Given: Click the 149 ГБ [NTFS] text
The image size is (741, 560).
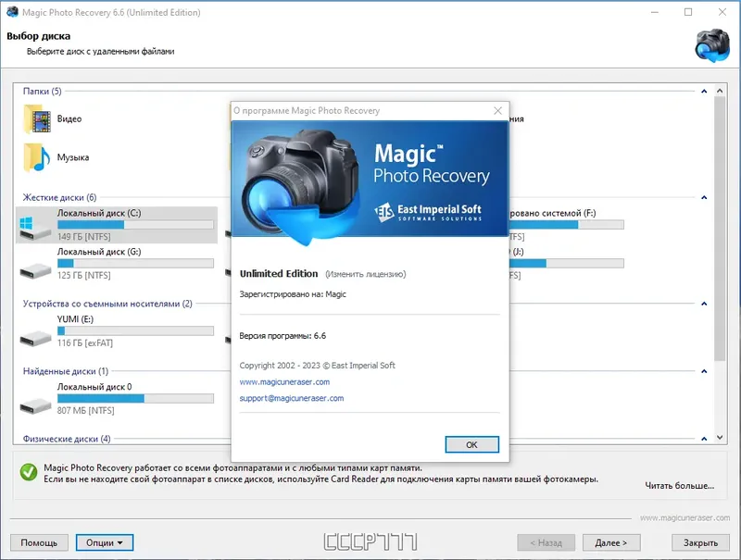Looking at the screenshot, I should [x=83, y=237].
